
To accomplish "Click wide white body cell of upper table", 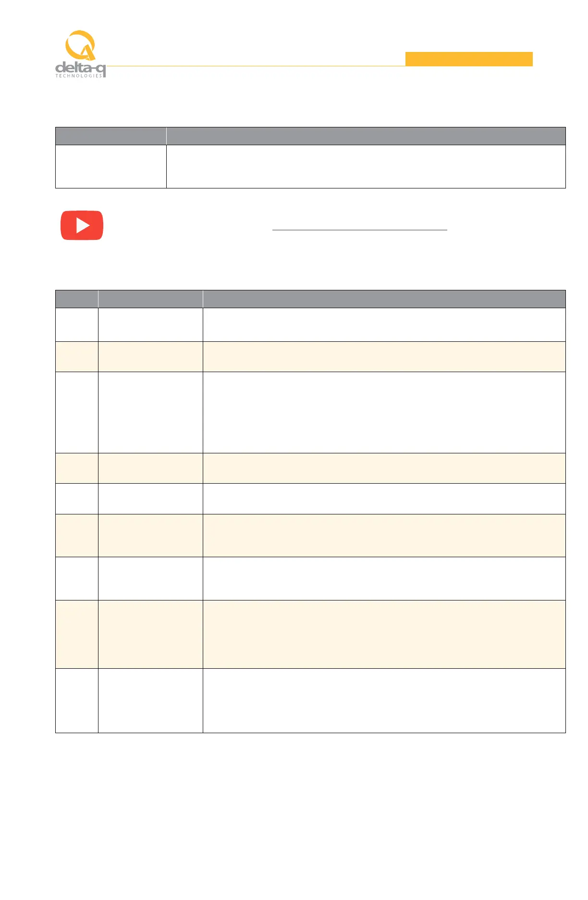I will 366,166.
